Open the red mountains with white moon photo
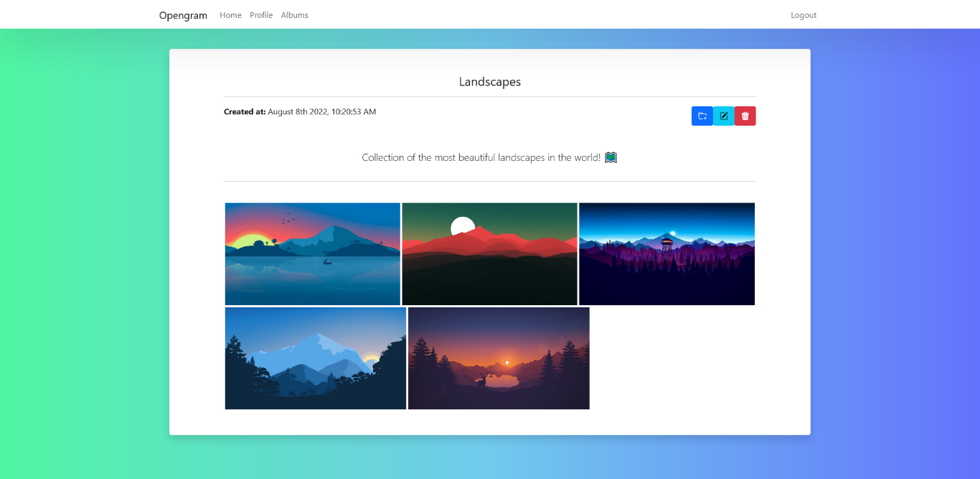Screen dimensions: 980x479 click(490, 254)
